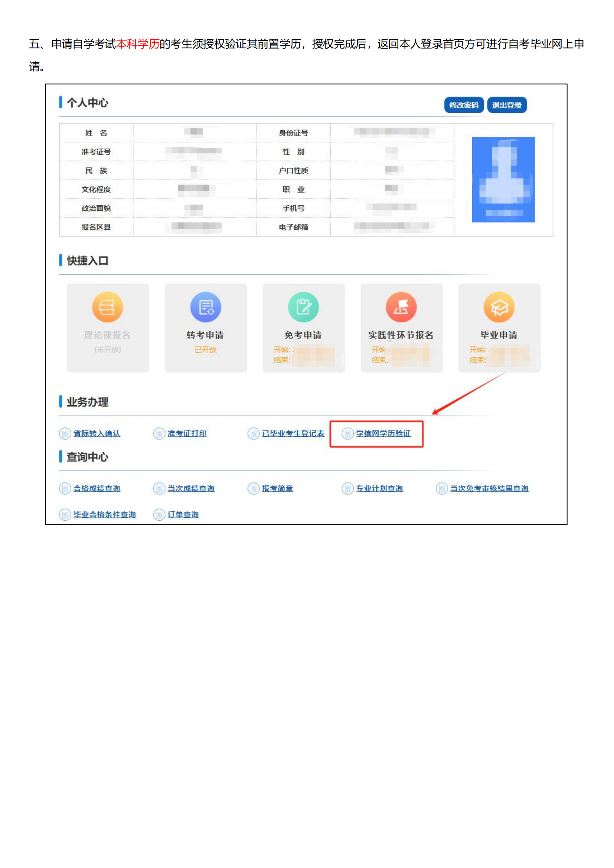Screen dimensions: 614x868
Task: Click the blurred candidate photo
Action: 503,180
